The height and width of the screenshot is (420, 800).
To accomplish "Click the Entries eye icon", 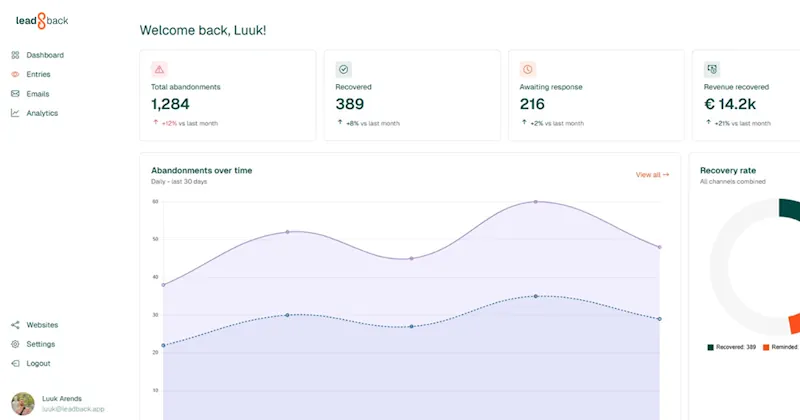I will click(x=15, y=75).
